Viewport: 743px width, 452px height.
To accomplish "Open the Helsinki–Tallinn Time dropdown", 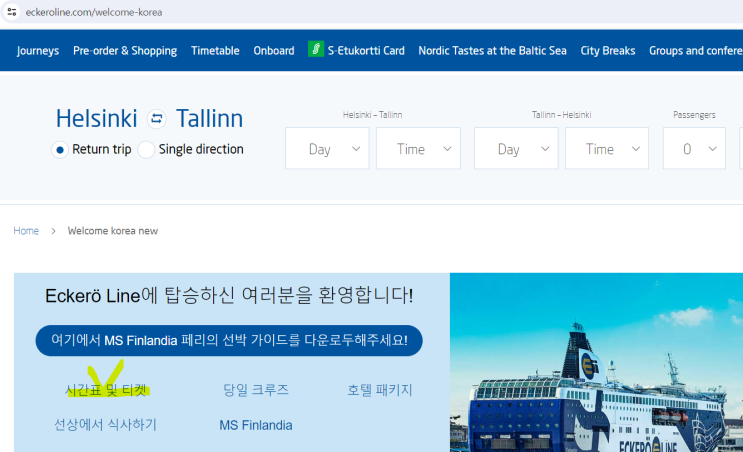I will [418, 148].
